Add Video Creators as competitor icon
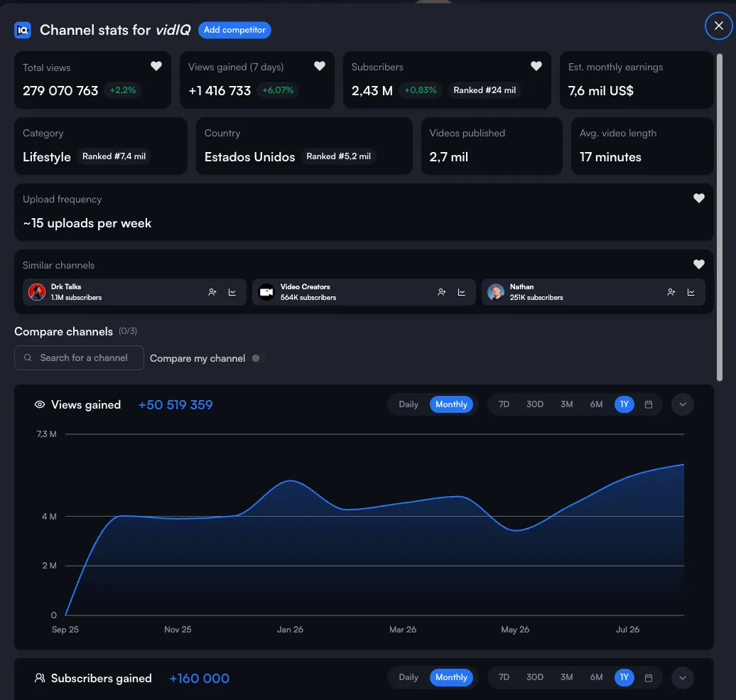Screen dimensions: 736x700 point(442,292)
